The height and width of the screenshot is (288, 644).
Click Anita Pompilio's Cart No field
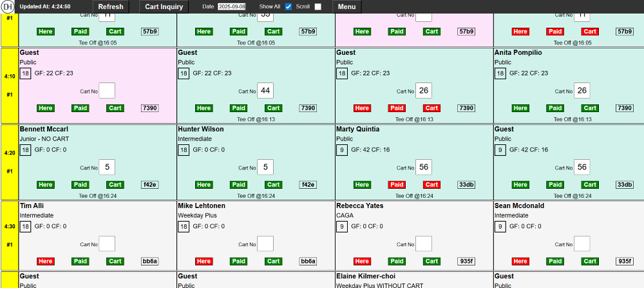pos(582,91)
